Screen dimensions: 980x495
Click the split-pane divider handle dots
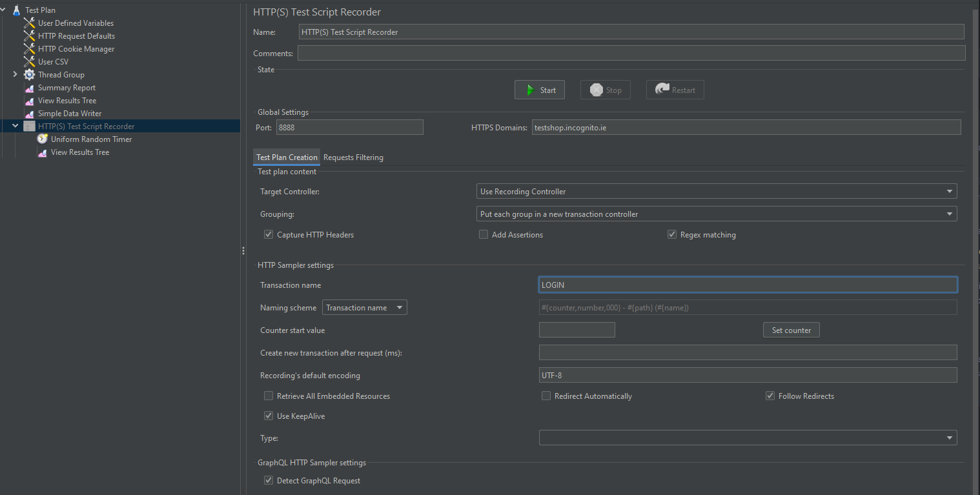click(243, 250)
